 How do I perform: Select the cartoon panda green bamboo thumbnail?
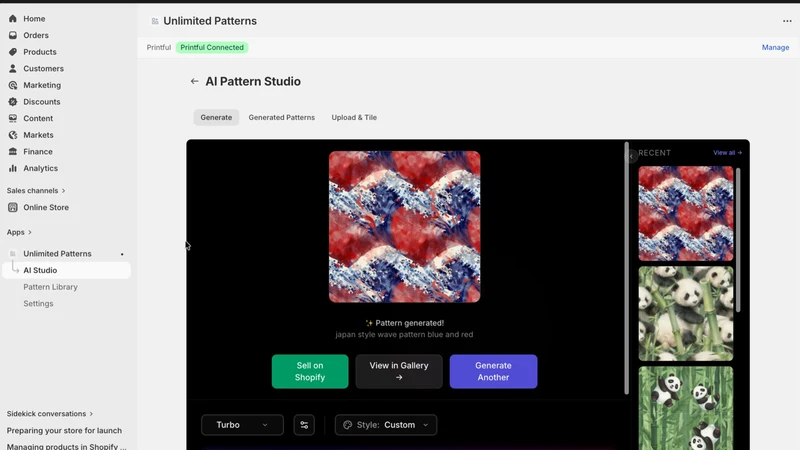[686, 408]
